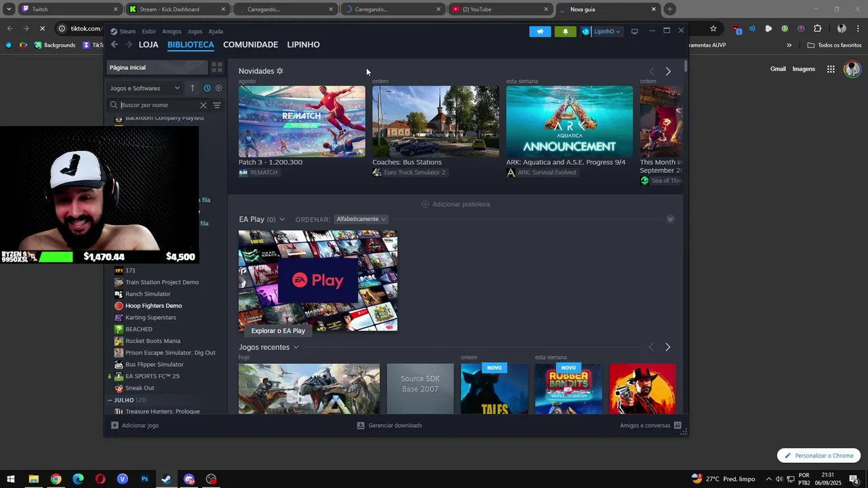Open EA Play banner image
This screenshot has width=868, height=488.
(318, 281)
